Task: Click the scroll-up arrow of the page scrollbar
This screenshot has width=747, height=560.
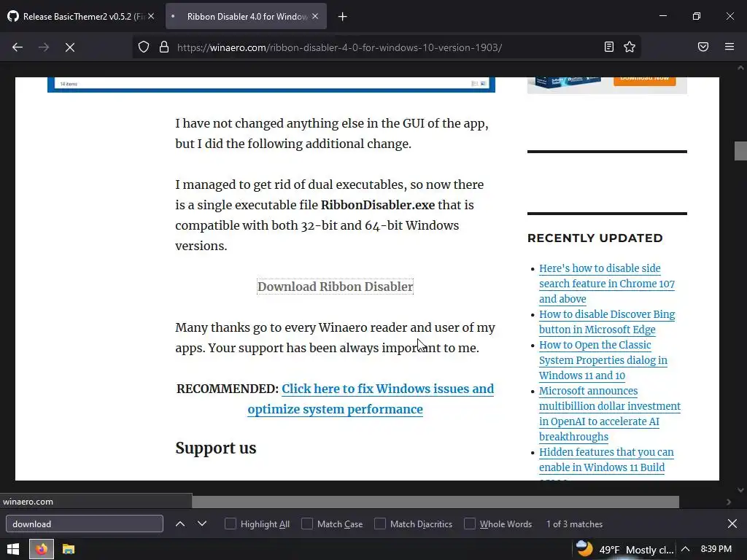Action: tap(740, 68)
